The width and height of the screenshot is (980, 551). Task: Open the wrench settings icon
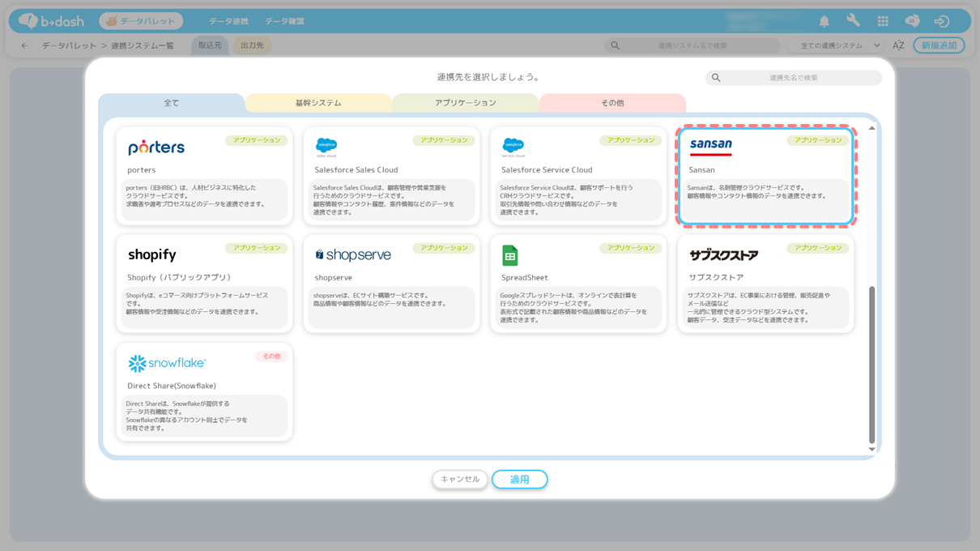click(853, 21)
